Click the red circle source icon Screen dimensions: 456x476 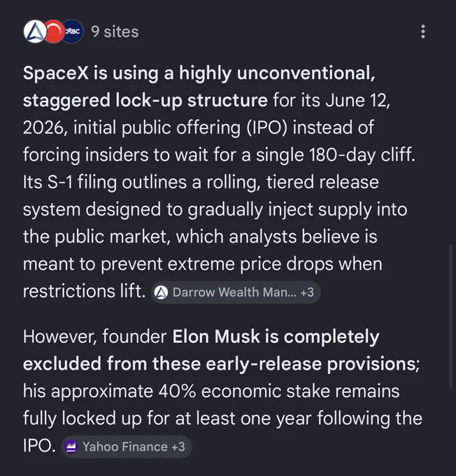[x=54, y=31]
